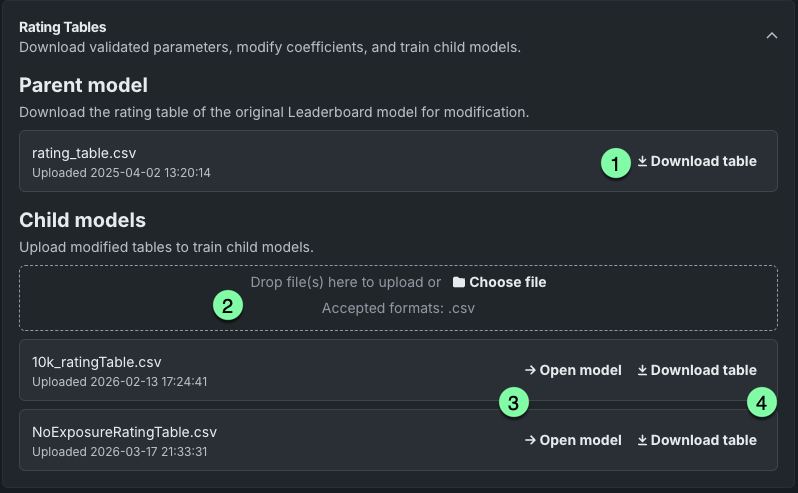Viewport: 798px width, 493px height.
Task: Download the NoExposureRatingTable.csv table
Action: coord(697,440)
